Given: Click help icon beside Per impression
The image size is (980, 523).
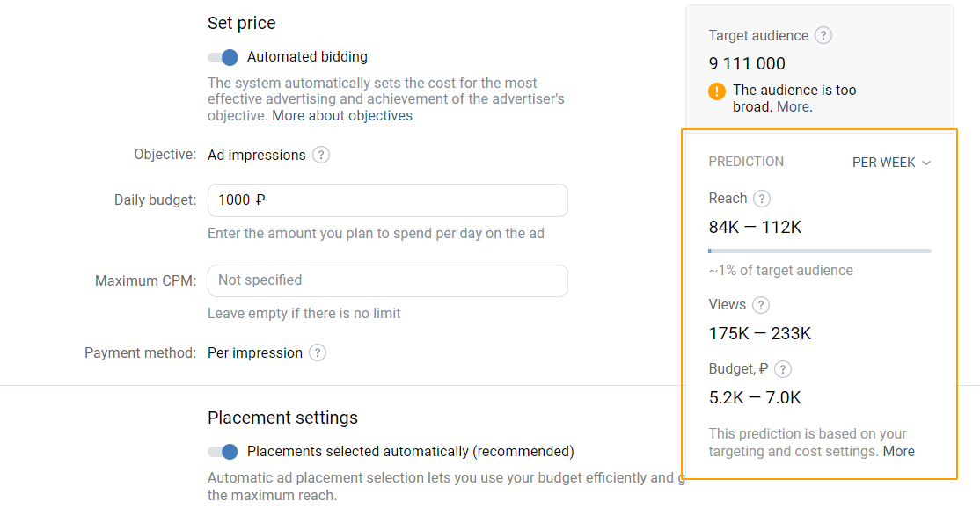Looking at the screenshot, I should click(x=318, y=353).
